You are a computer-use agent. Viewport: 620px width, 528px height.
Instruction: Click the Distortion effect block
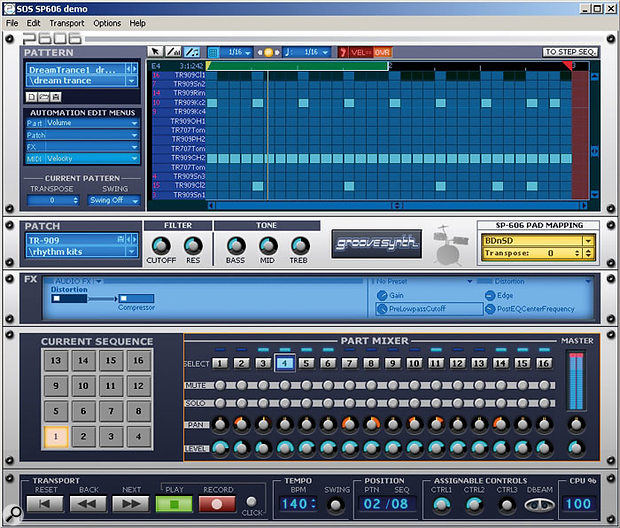click(x=69, y=299)
